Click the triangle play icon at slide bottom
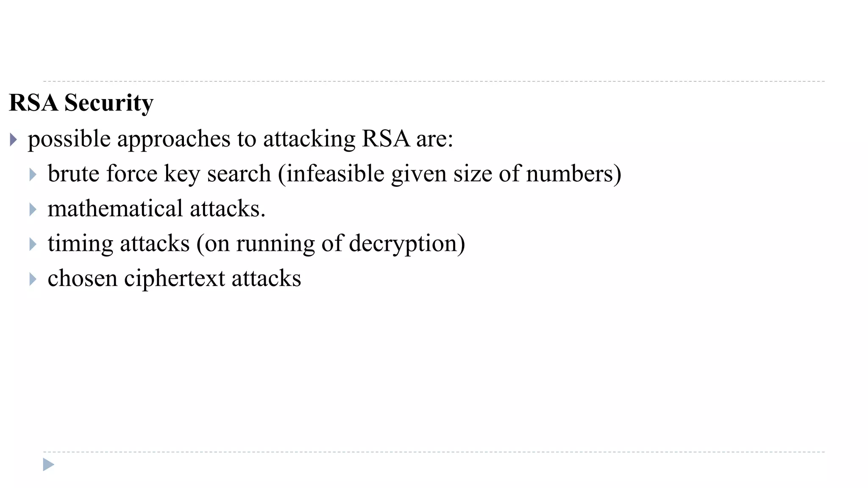The width and height of the screenshot is (868, 488). (x=49, y=465)
